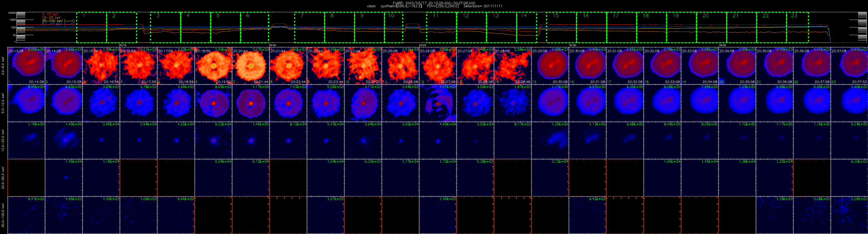Click the 50.0-100.0 keV row label
Image resolution: width=868 pixels, height=234 pixels.
(x=3, y=215)
